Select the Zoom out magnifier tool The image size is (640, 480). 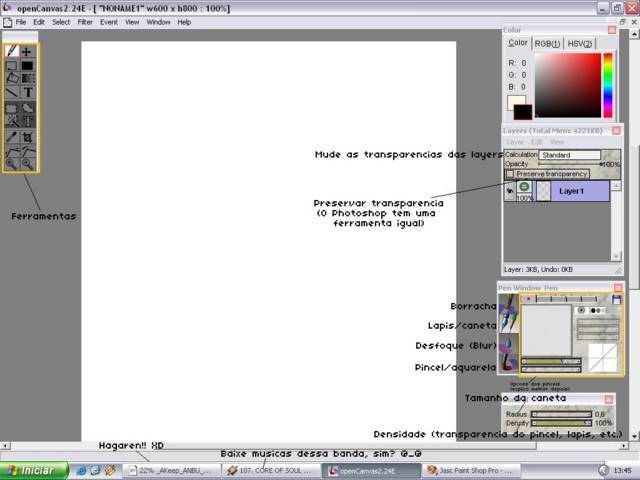pos(27,164)
